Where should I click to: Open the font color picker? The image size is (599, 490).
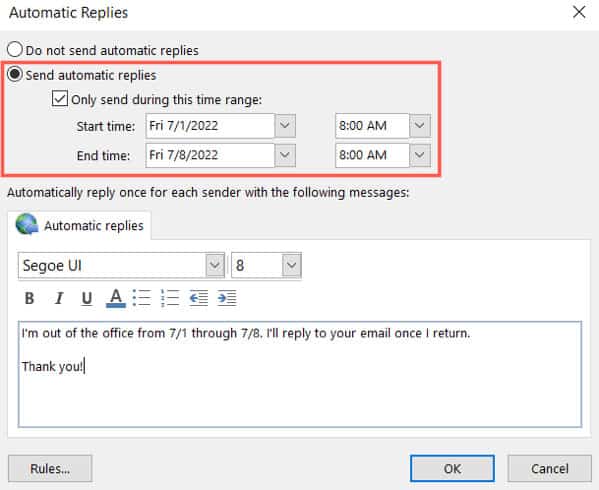point(116,298)
